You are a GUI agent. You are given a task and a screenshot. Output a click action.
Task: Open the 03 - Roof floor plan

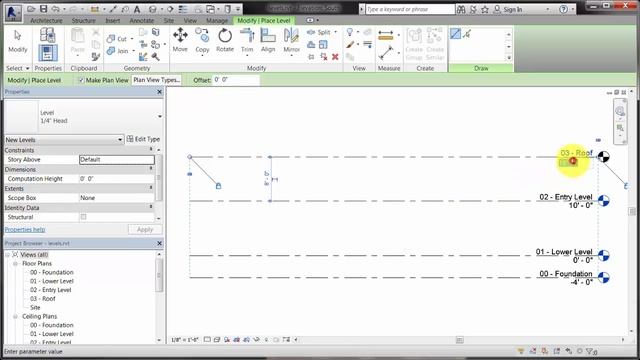[x=42, y=299]
